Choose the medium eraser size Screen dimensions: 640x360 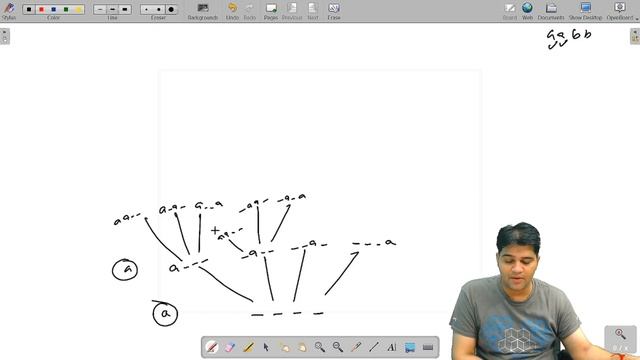click(159, 9)
